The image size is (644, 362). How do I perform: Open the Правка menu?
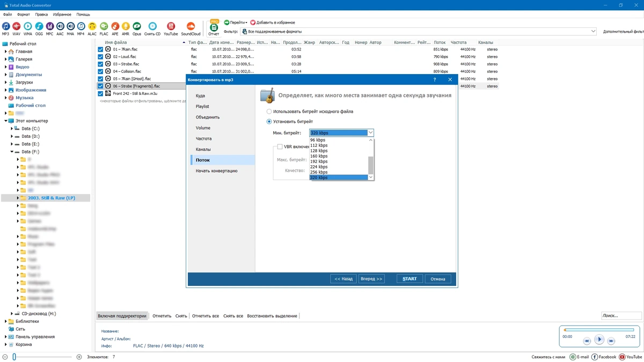[x=41, y=14]
